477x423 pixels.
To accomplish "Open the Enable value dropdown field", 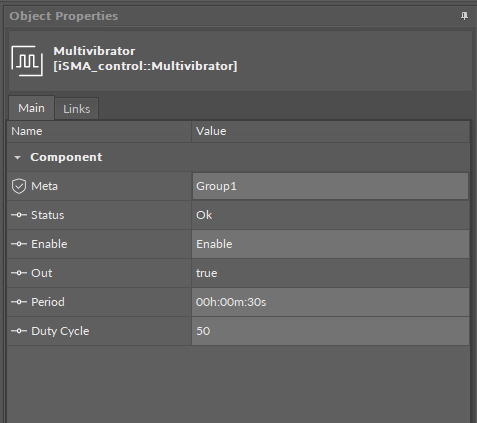I will 330,244.
